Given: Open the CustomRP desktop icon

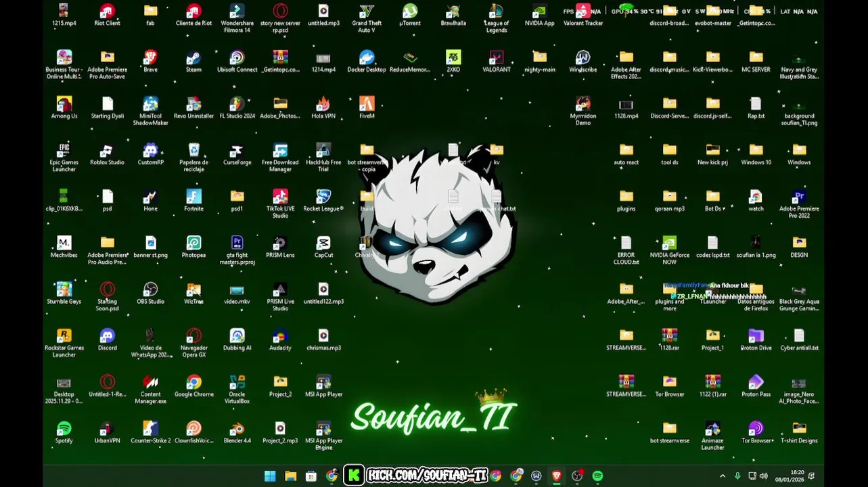Looking at the screenshot, I should [150, 154].
